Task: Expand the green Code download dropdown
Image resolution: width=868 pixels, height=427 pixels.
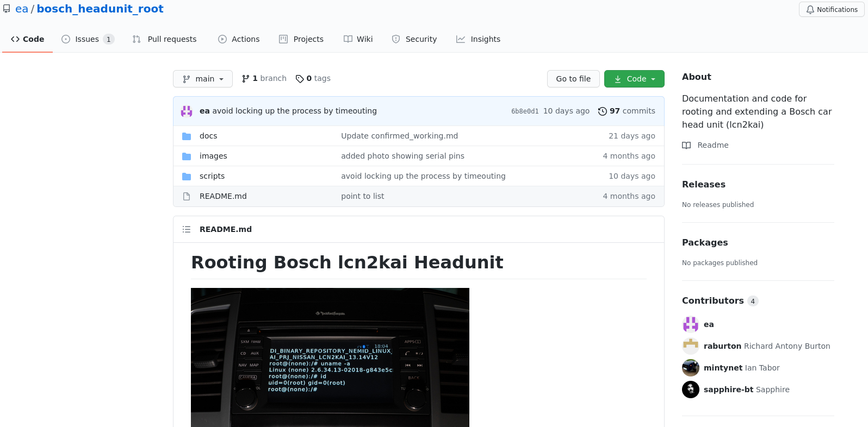Action: coord(634,79)
